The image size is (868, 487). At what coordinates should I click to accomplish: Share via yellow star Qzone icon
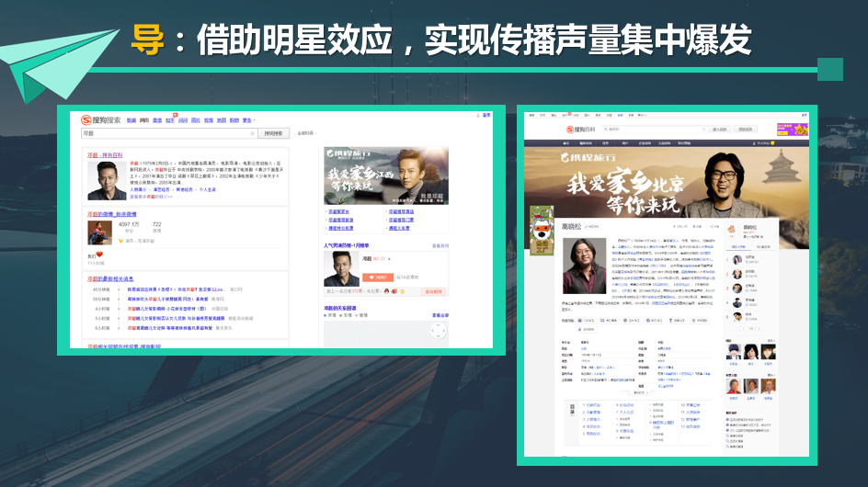click(x=403, y=291)
